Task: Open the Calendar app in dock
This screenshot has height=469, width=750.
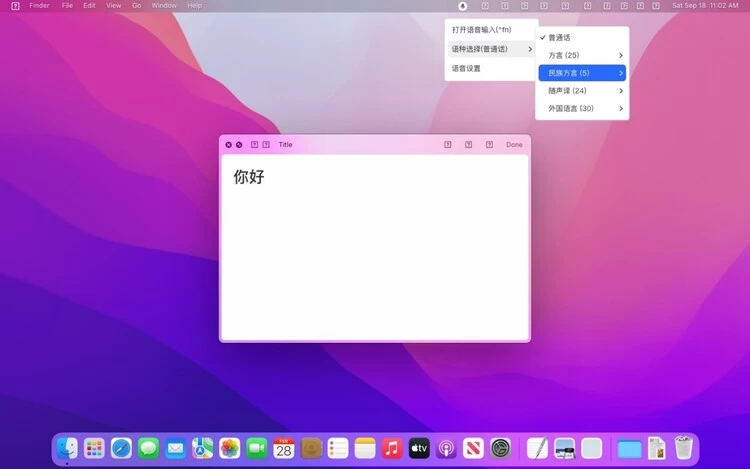Action: click(284, 448)
